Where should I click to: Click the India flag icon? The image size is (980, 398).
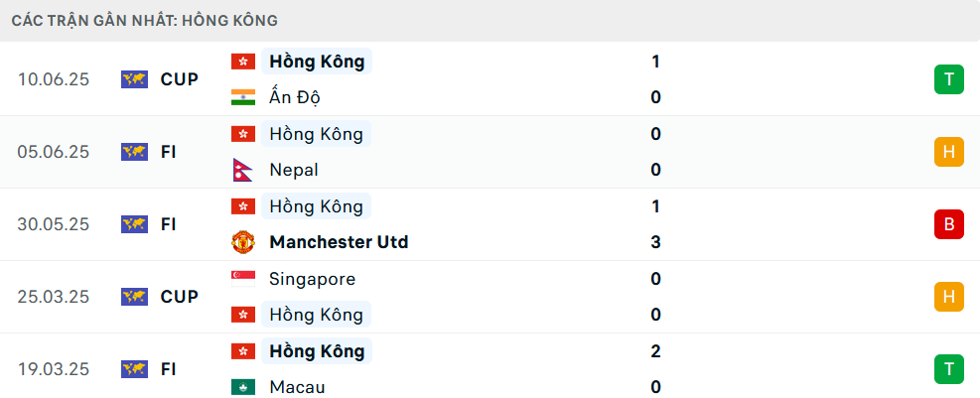pyautogui.click(x=243, y=97)
